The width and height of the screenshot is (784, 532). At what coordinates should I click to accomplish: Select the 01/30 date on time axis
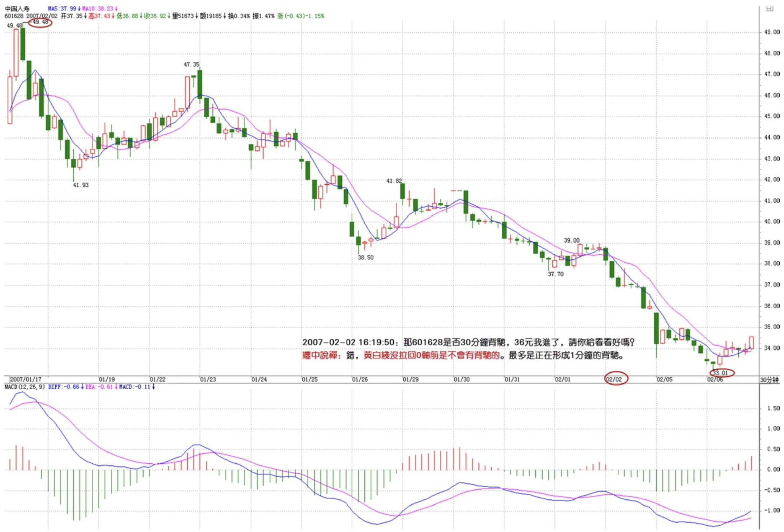pyautogui.click(x=461, y=380)
